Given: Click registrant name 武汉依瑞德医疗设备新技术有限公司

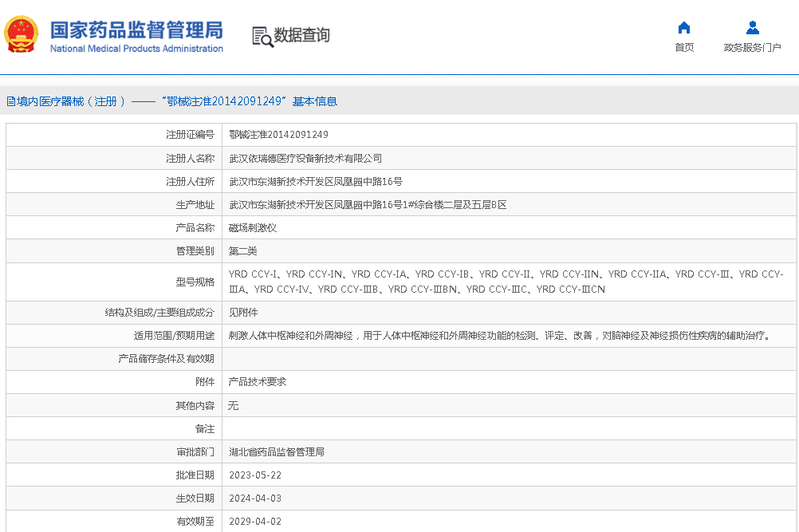Looking at the screenshot, I should [305, 158].
